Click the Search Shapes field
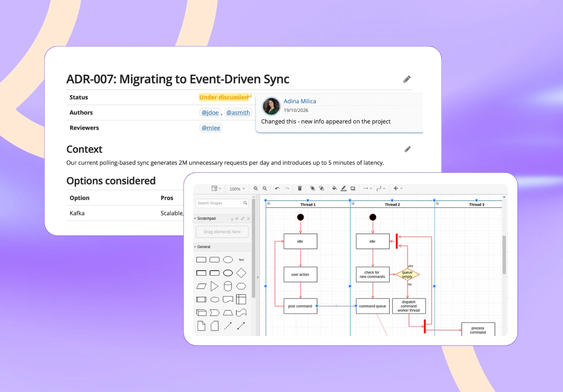Viewport: 563px width, 392px height. click(x=222, y=203)
